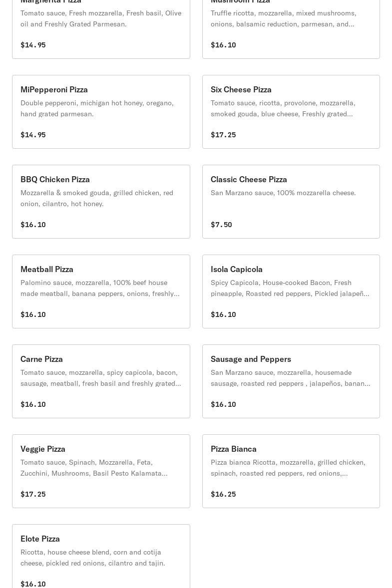The height and width of the screenshot is (588, 392).
Task: Open the MiPepperoni Pizza menu item
Action: point(101,112)
